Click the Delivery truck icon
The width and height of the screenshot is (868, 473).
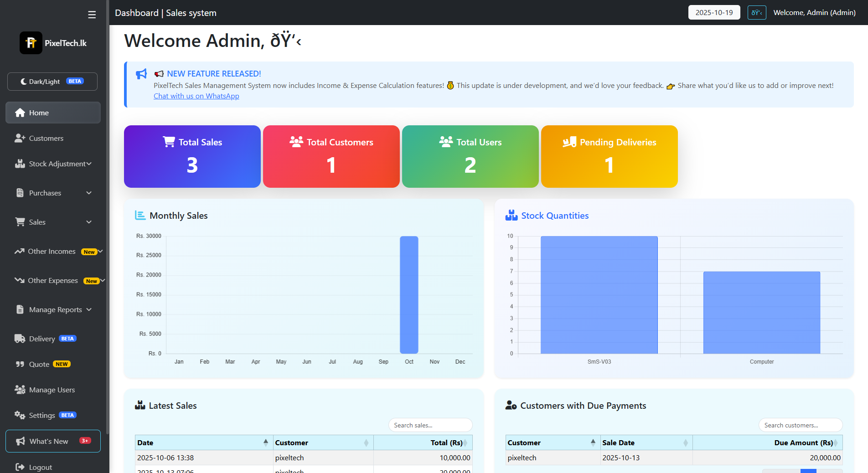(x=20, y=339)
